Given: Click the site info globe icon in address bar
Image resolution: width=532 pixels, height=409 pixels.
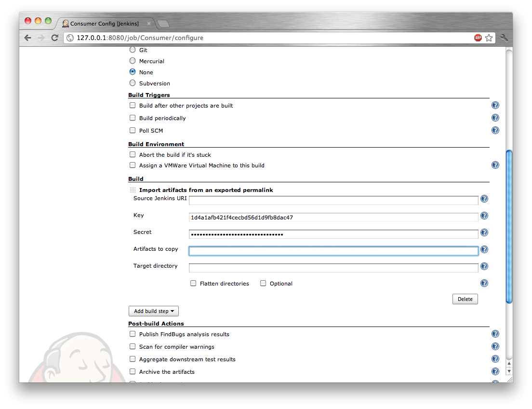Looking at the screenshot, I should pos(70,38).
